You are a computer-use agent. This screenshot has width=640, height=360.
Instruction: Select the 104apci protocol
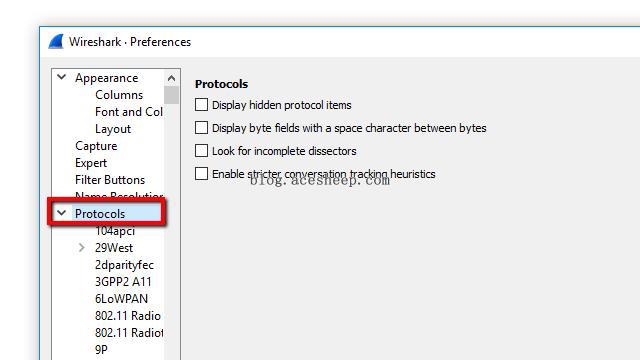pyautogui.click(x=115, y=231)
